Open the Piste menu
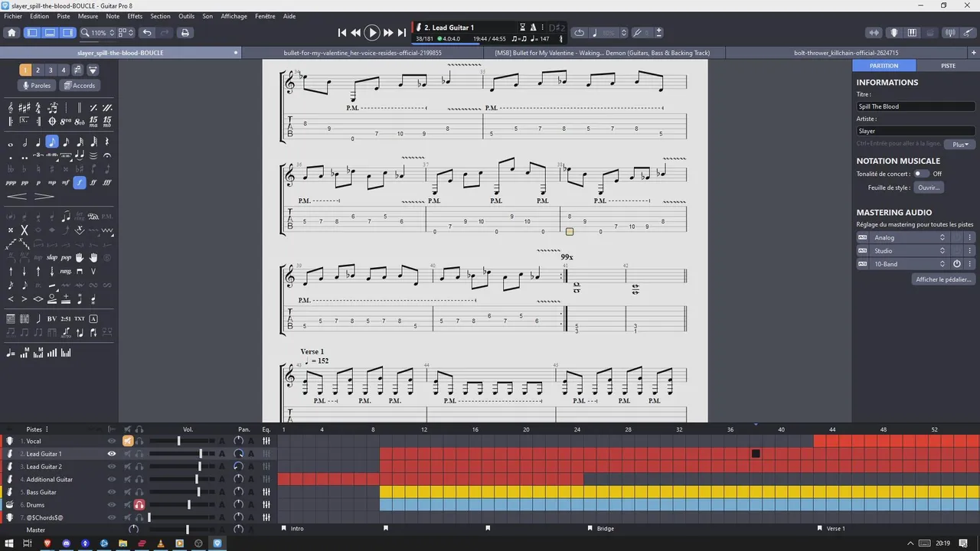This screenshot has width=980, height=551. pyautogui.click(x=64, y=16)
